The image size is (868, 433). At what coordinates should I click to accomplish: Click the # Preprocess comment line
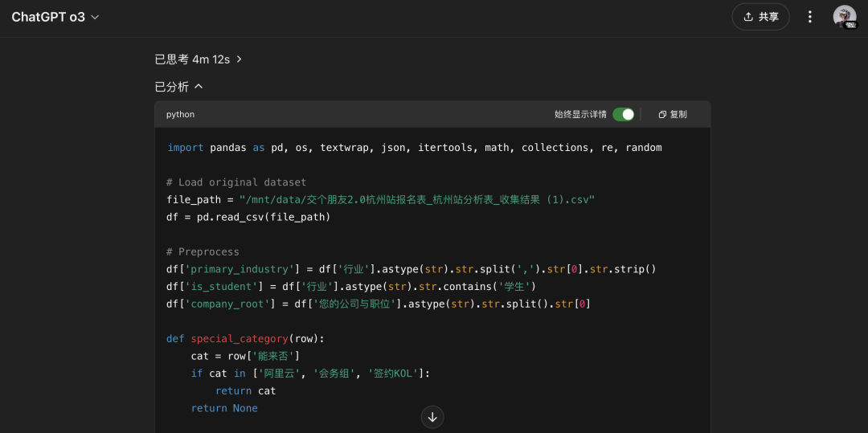[203, 251]
